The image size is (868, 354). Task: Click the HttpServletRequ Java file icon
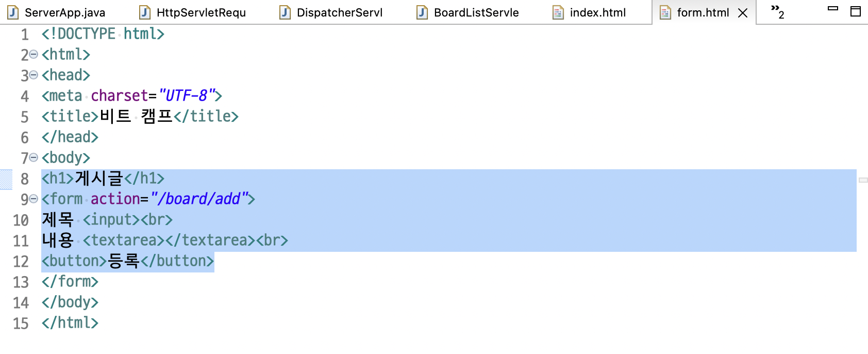coord(145,12)
